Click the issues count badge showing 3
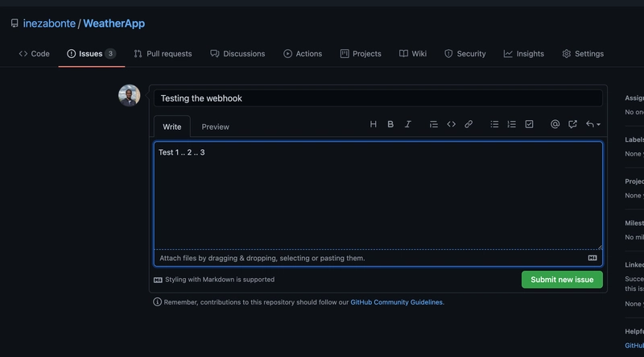 [110, 54]
